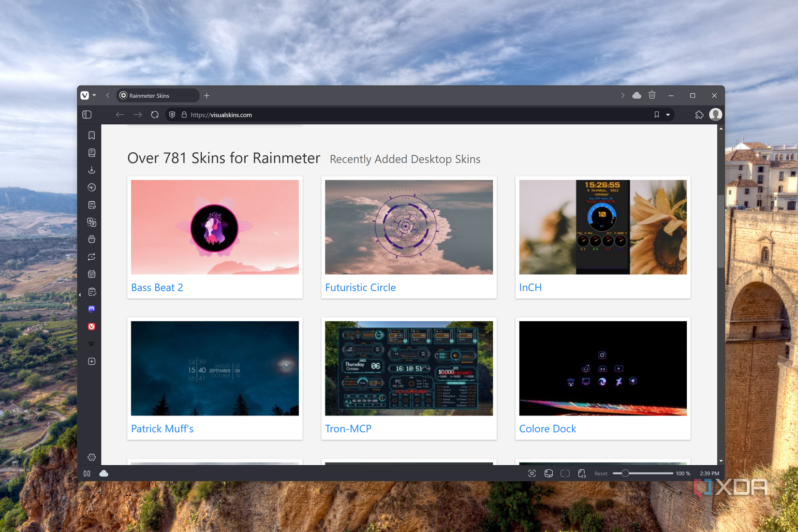This screenshot has height=532, width=798.
Task: Open the Translate panel
Action: click(x=91, y=222)
